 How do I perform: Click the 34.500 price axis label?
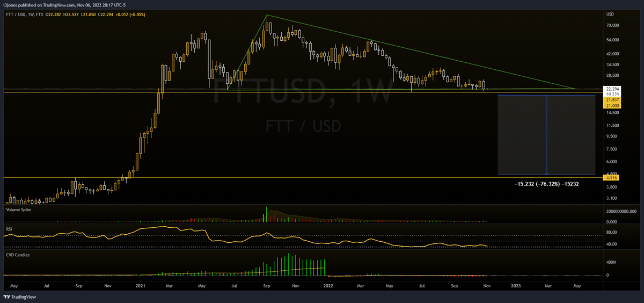pyautogui.click(x=612, y=66)
